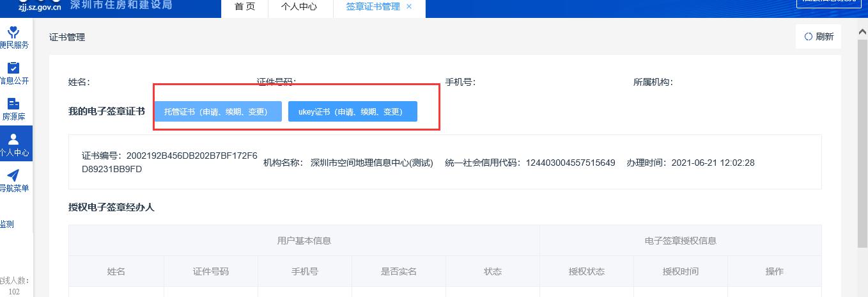Click the 监测 sidebar item
The height and width of the screenshot is (297, 868).
6,224
